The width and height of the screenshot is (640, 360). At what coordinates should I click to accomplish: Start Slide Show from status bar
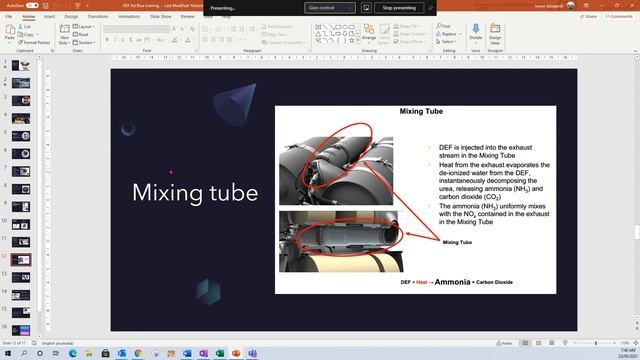click(565, 343)
